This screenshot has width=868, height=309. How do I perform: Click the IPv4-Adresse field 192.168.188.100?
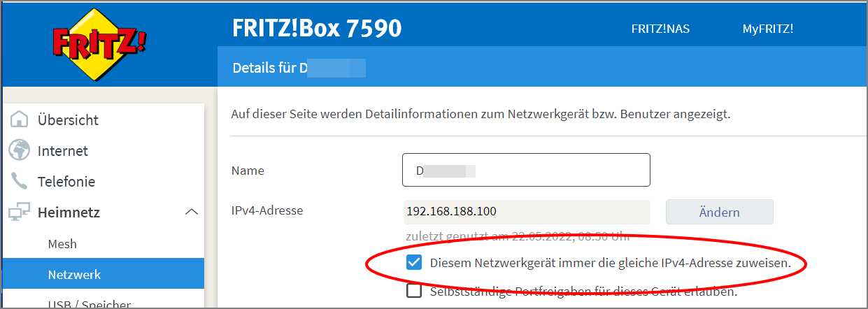point(526,211)
